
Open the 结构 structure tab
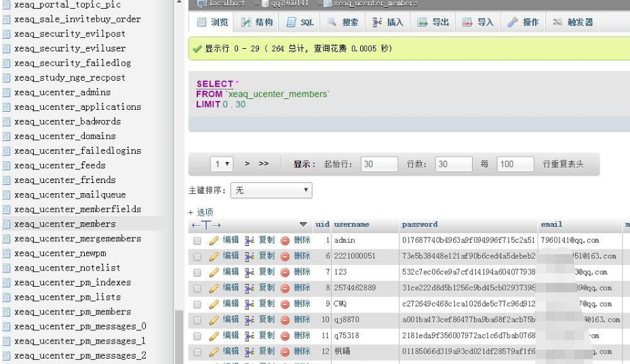[256, 22]
